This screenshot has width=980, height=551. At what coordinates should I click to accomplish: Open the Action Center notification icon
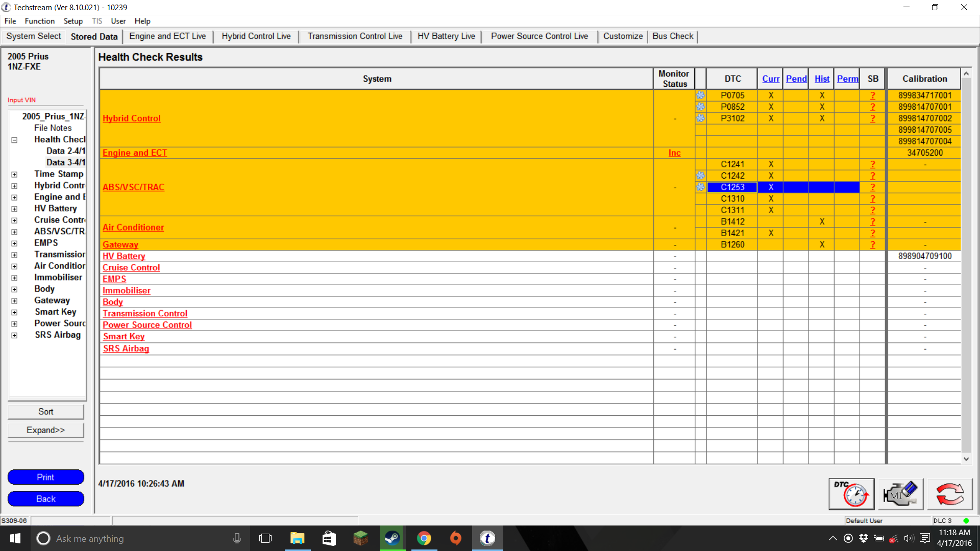point(924,538)
